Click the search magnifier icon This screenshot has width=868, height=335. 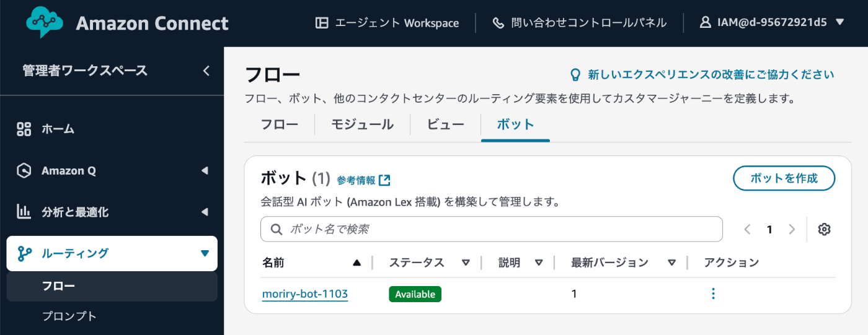pos(277,230)
